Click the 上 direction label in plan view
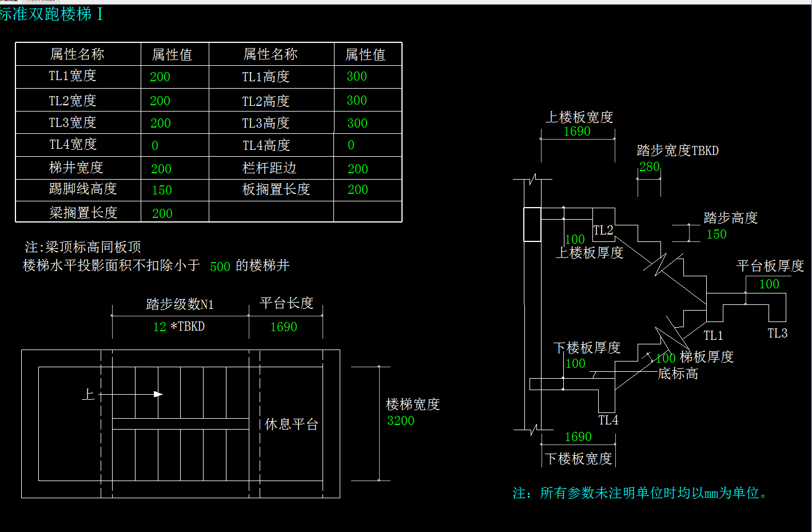The height and width of the screenshot is (532, 812). click(x=88, y=394)
